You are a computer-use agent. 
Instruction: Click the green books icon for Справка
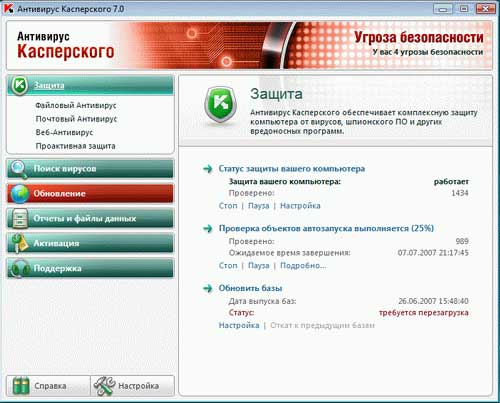click(21, 386)
